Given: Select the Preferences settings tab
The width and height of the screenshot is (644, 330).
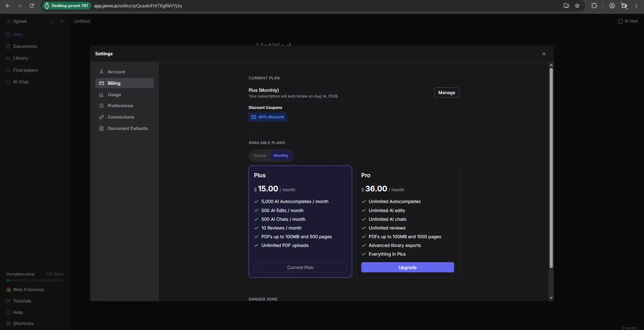Looking at the screenshot, I should point(124,106).
